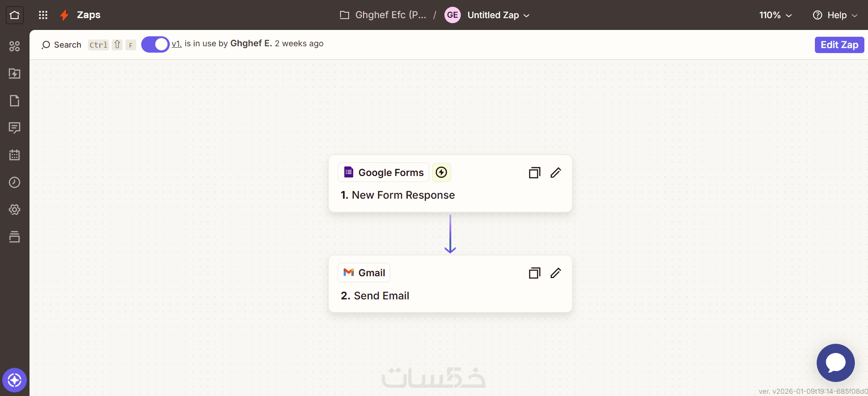Open the v1. version link

point(177,44)
